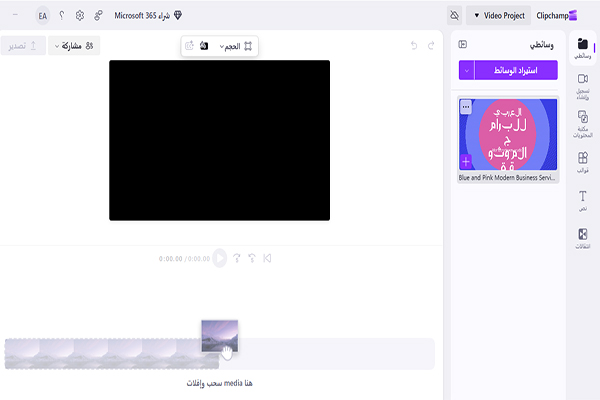Expand the import media dropdown arrow
The width and height of the screenshot is (600, 400).
click(466, 70)
